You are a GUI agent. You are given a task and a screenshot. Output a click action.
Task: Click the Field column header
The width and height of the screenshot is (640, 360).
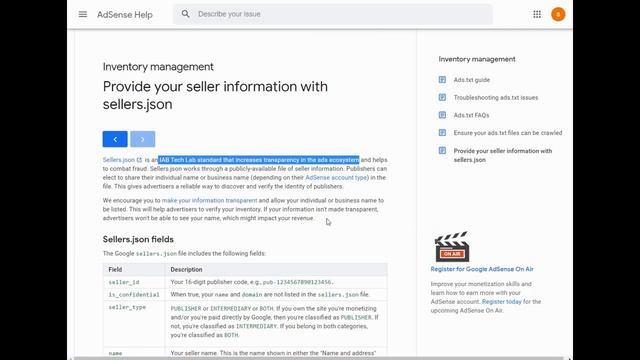pos(134,269)
